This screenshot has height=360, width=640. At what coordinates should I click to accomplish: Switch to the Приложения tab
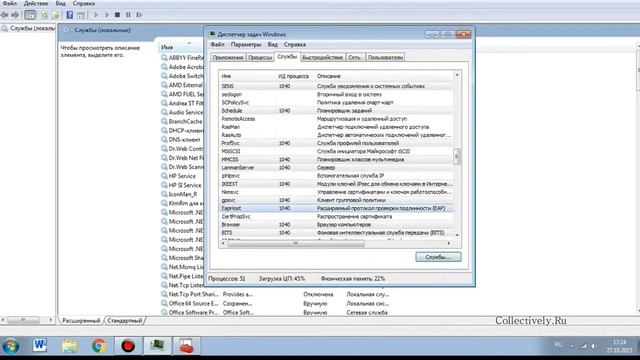click(x=228, y=58)
